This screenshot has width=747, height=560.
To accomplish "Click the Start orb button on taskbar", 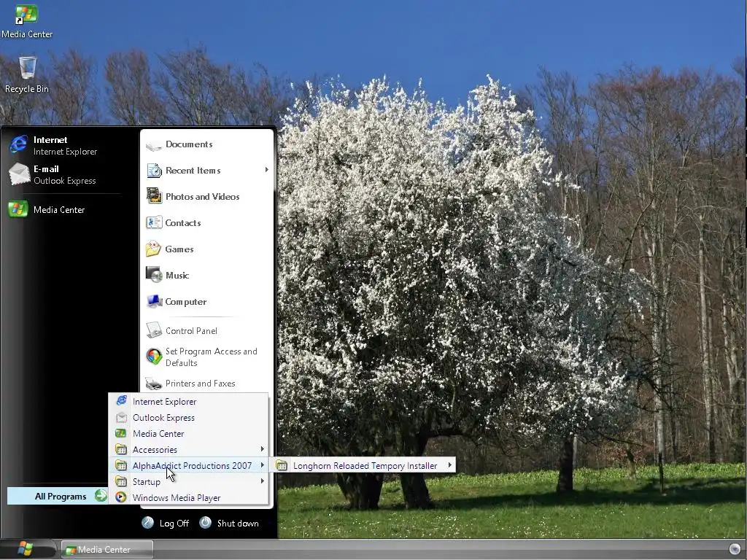I will click(26, 548).
